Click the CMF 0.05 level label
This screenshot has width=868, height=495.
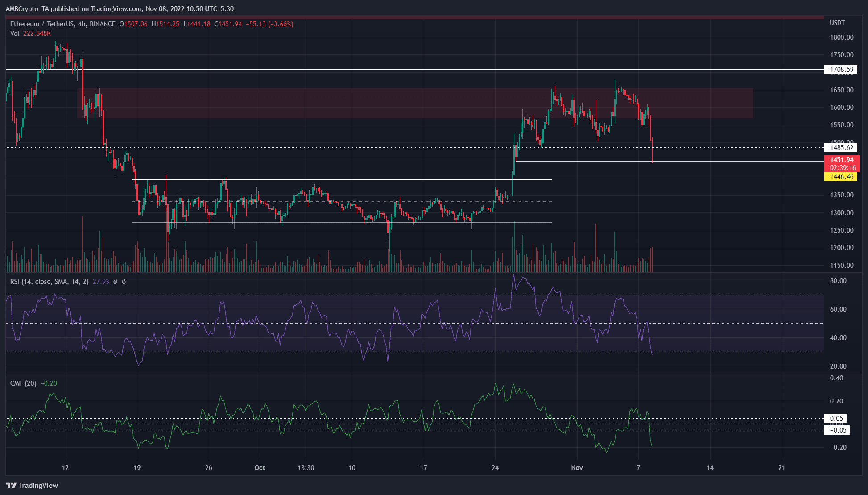pos(836,419)
